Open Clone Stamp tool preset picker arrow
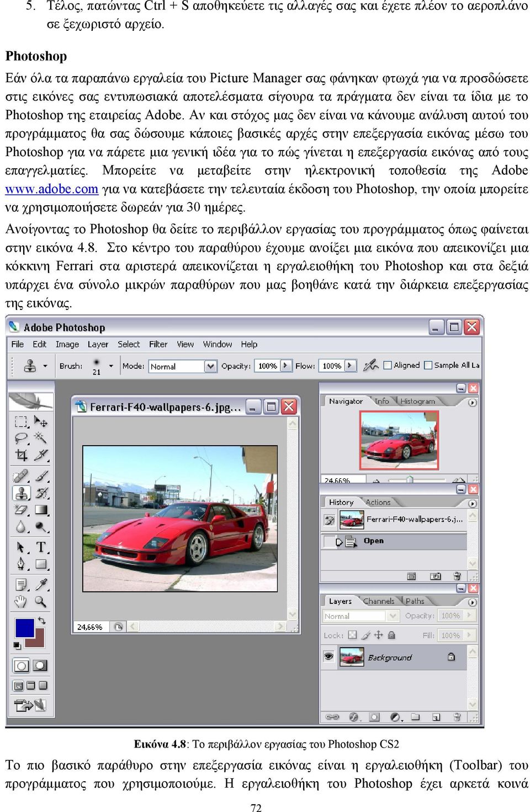Viewport: 530px width, 812px height. tap(45, 366)
